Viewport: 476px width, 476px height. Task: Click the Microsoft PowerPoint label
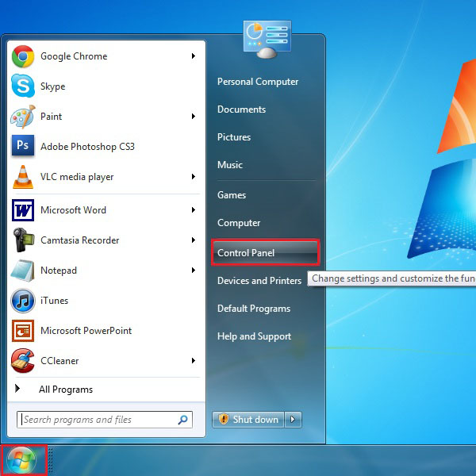86,331
